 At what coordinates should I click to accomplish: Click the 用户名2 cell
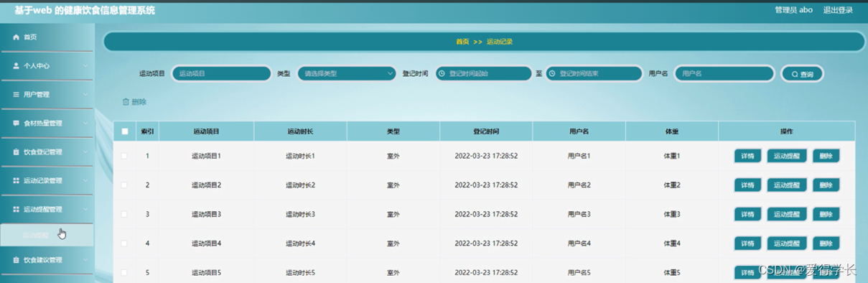579,185
